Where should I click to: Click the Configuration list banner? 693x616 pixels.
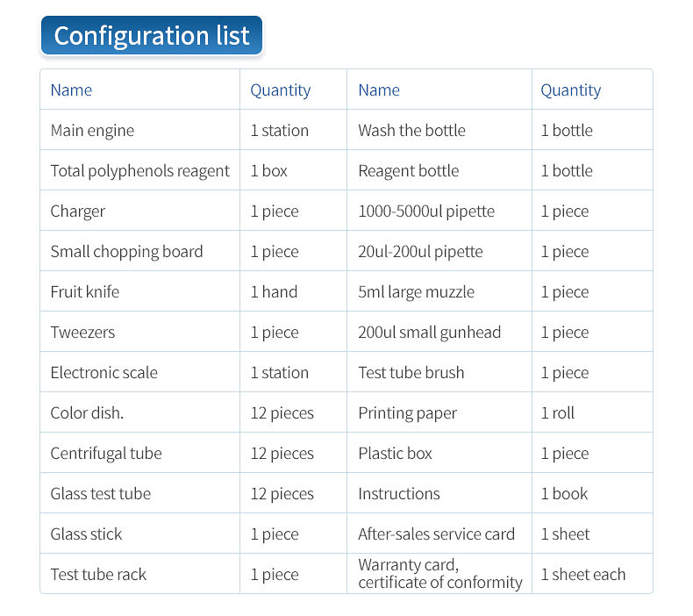[152, 35]
